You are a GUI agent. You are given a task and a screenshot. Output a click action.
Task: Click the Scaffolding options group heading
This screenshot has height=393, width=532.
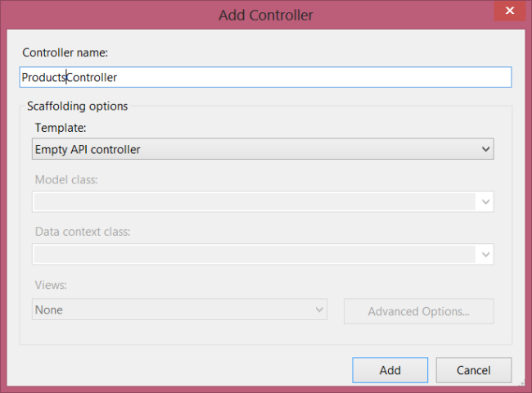tap(77, 106)
